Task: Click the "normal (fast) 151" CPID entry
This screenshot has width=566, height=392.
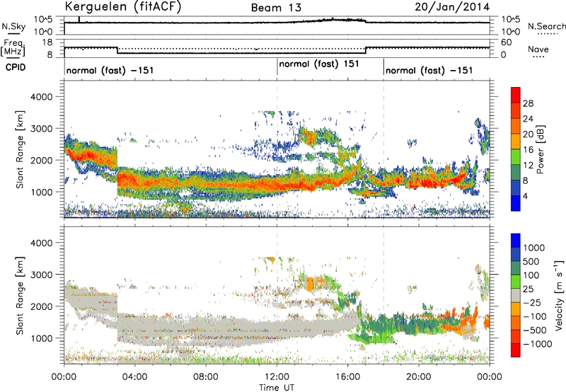Action: pyautogui.click(x=319, y=64)
